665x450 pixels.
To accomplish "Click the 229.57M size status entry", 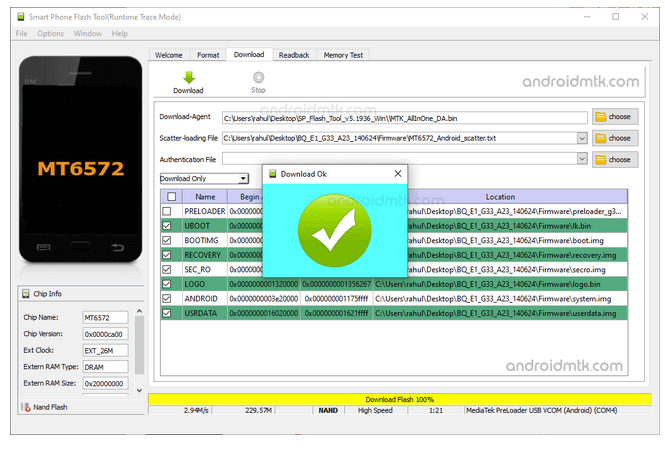I will click(x=258, y=411).
